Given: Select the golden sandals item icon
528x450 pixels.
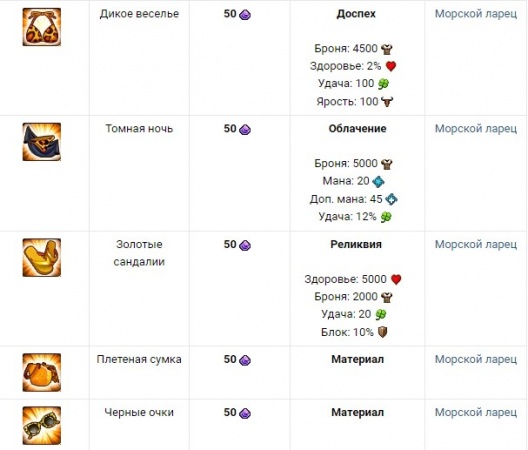Looking at the screenshot, I should (42, 258).
